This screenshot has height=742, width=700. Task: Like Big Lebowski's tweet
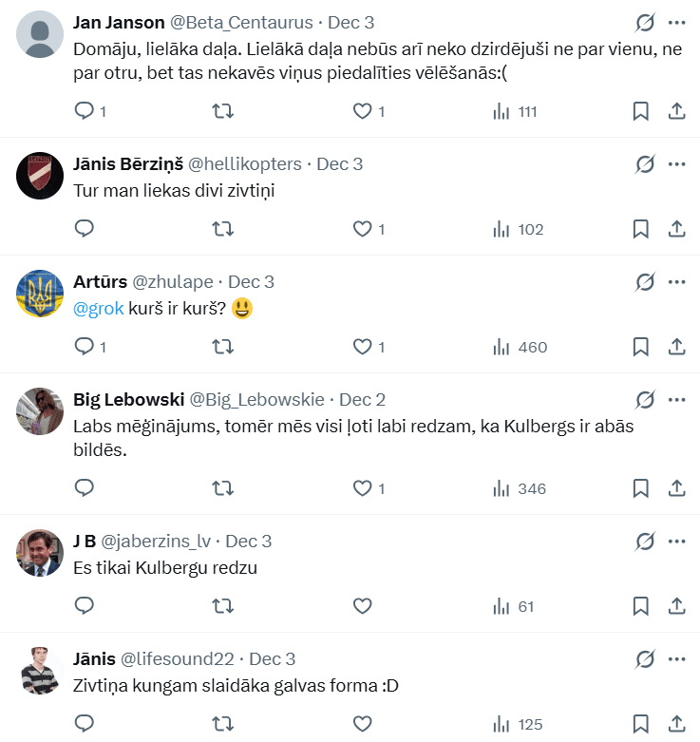362,488
